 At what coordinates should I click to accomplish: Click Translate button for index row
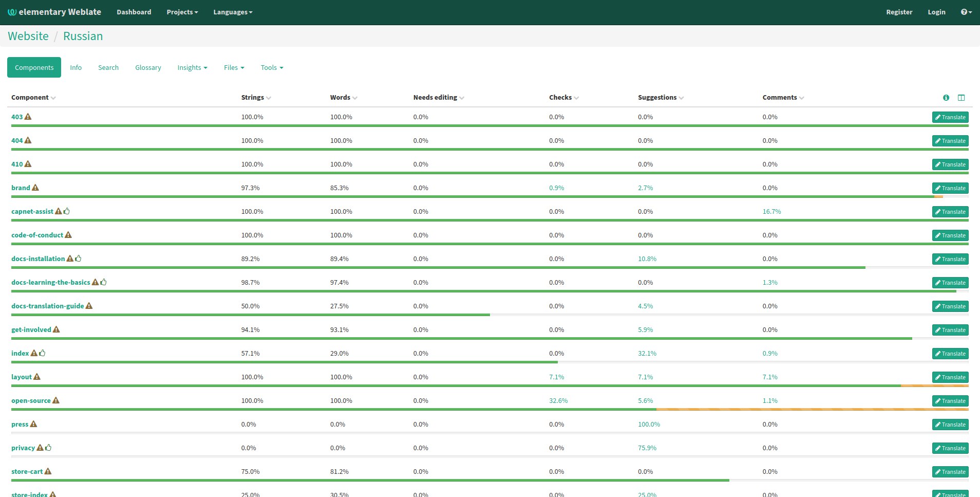pyautogui.click(x=950, y=354)
